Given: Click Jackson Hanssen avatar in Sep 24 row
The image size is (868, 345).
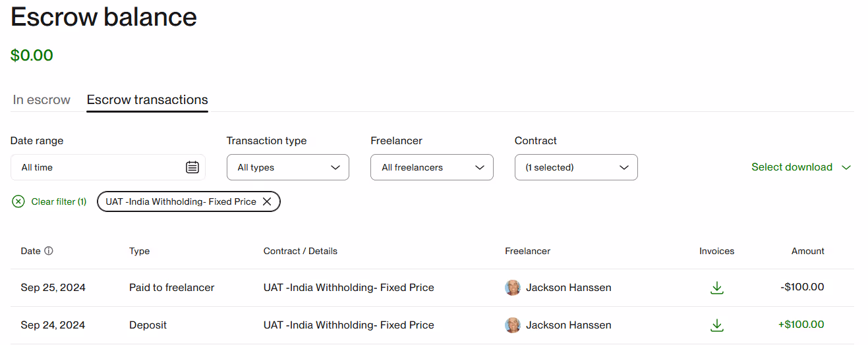Looking at the screenshot, I should (513, 325).
